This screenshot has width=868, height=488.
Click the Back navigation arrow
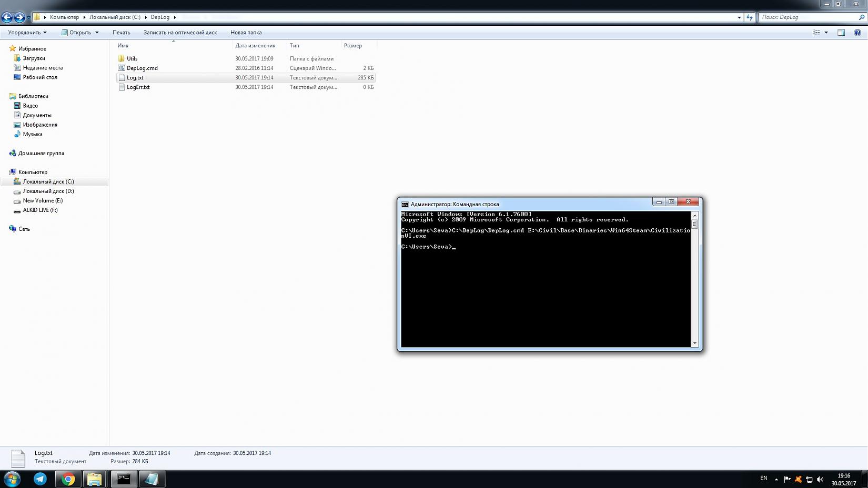coord(7,17)
